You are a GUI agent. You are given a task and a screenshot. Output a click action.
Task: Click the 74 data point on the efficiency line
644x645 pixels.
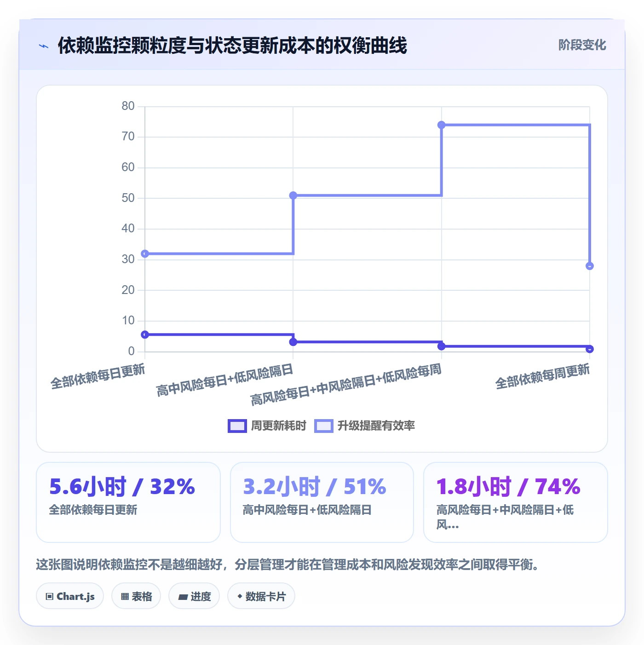point(442,125)
